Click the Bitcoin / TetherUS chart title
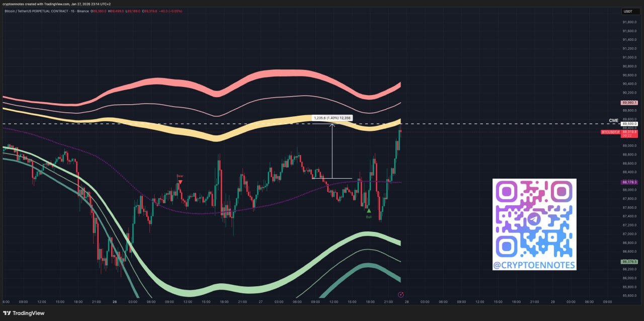The height and width of the screenshot is (321, 644). (x=44, y=11)
